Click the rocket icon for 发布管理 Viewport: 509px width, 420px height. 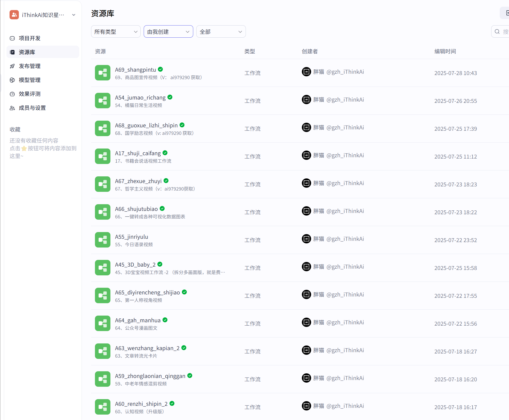click(12, 66)
